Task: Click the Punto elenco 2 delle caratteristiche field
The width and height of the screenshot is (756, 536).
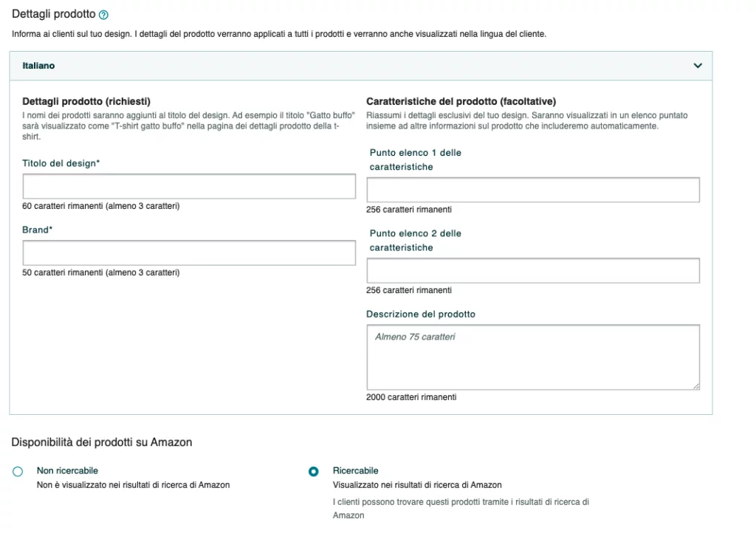Action: (533, 270)
